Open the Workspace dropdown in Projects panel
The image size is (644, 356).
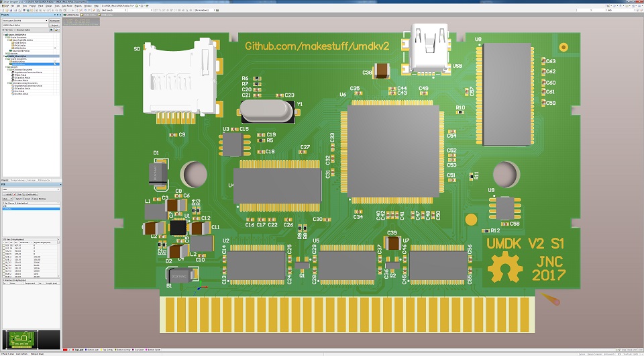tap(47, 21)
